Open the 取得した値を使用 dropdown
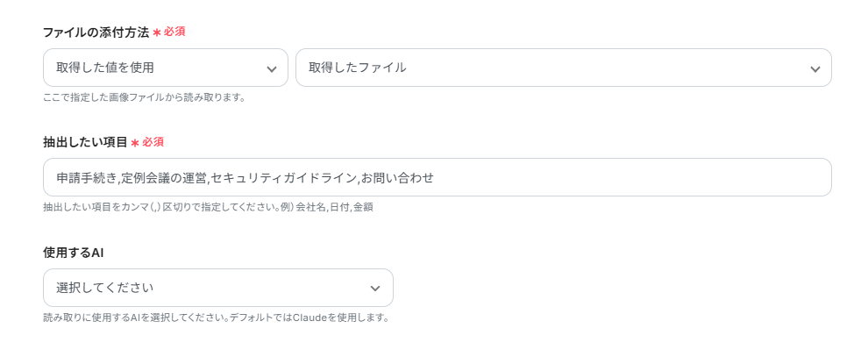 [165, 68]
